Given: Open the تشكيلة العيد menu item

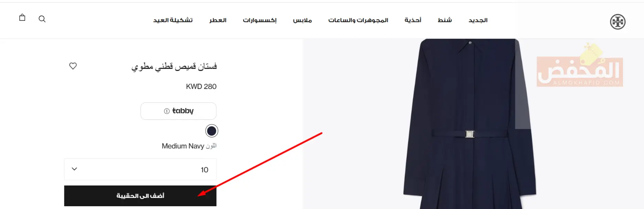Looking at the screenshot, I should pyautogui.click(x=173, y=20).
